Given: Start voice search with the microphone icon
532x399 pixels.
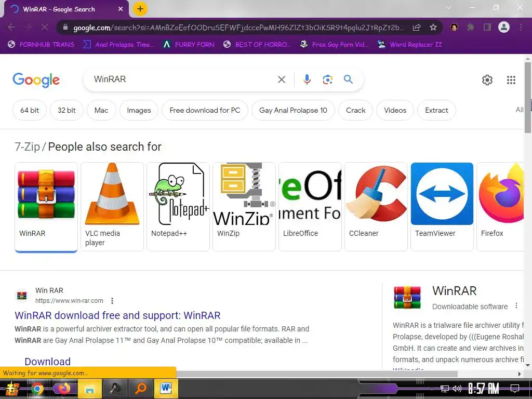Looking at the screenshot, I should click(307, 79).
